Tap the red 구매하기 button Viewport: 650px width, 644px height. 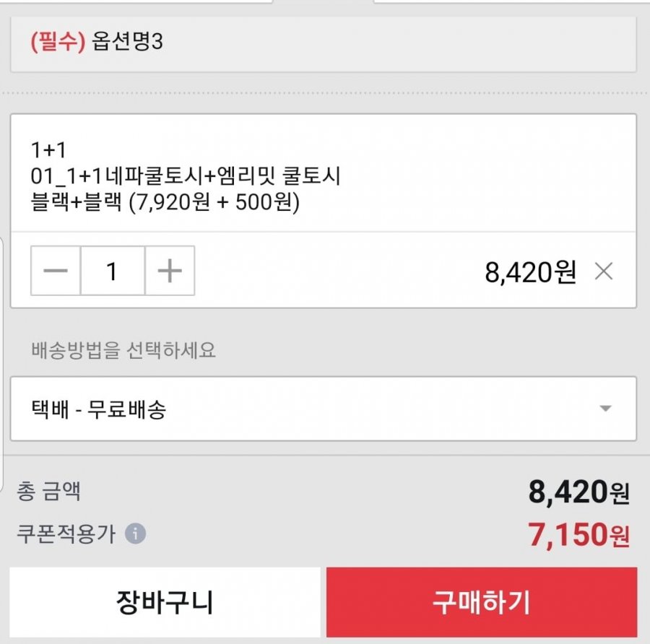(x=482, y=602)
